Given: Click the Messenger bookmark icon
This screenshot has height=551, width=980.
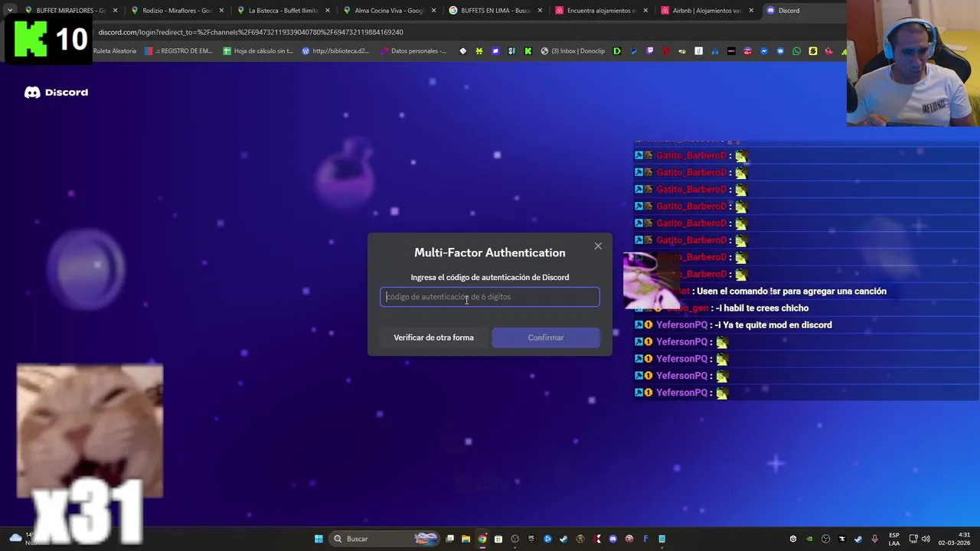Looking at the screenshot, I should [764, 51].
